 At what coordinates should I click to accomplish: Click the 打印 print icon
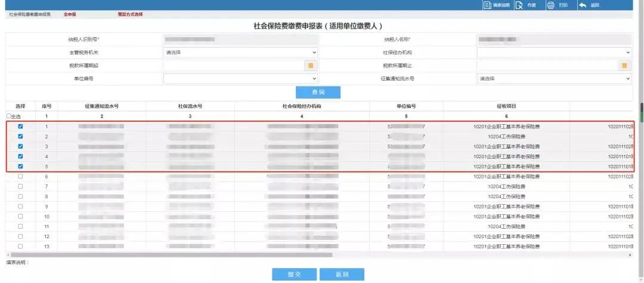(550, 5)
